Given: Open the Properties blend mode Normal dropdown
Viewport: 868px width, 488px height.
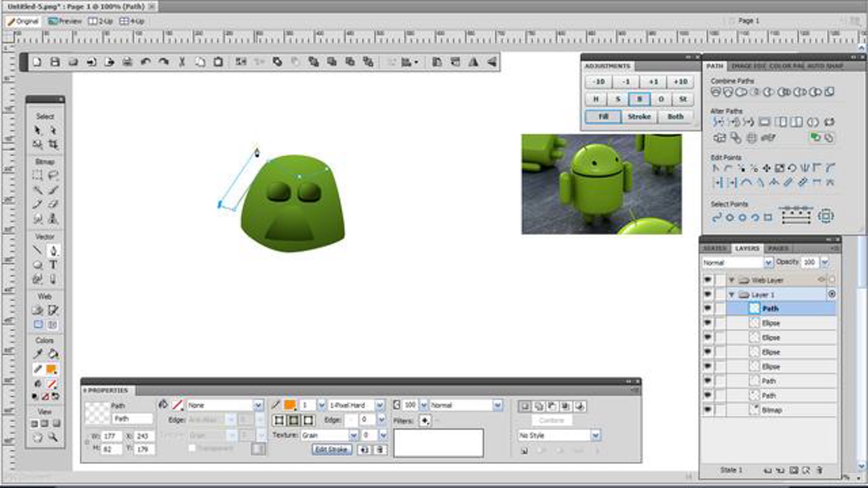Looking at the screenshot, I should (497, 406).
